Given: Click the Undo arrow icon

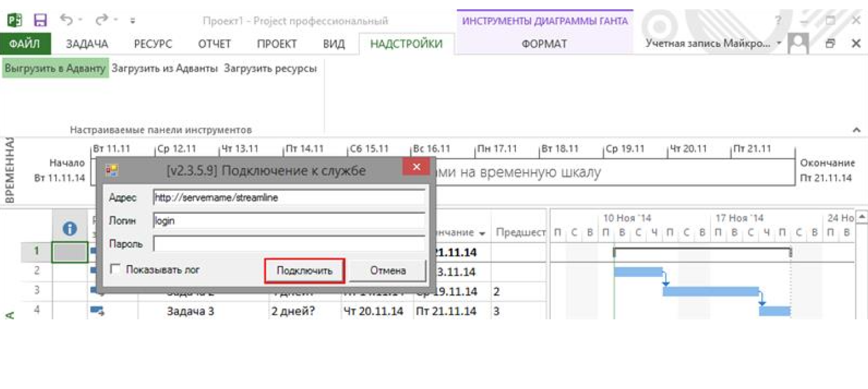Looking at the screenshot, I should tap(66, 20).
